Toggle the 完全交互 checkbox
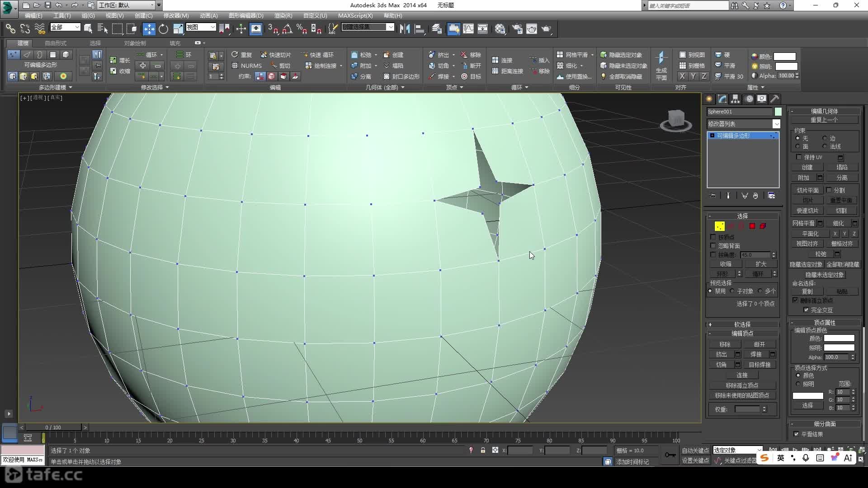The height and width of the screenshot is (488, 868). point(806,310)
